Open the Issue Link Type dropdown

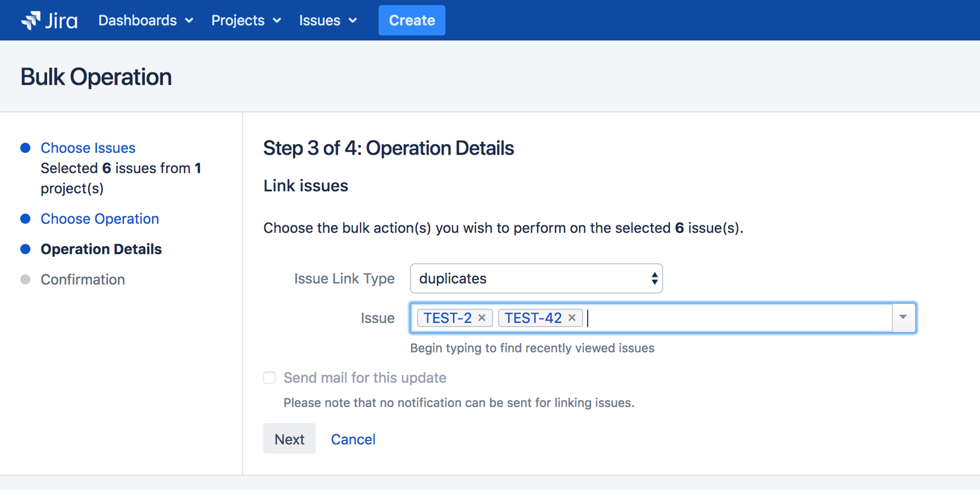click(536, 278)
